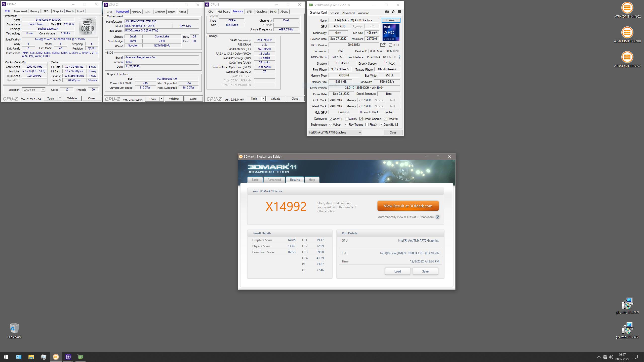Switch to Advanced tab in GPU-Z
Viewport: 644px width, 362px height.
[348, 13]
